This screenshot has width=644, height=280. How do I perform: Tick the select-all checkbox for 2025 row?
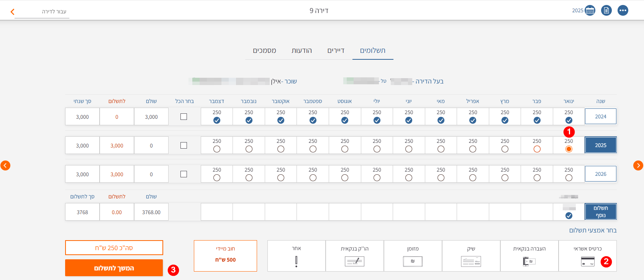tap(184, 146)
